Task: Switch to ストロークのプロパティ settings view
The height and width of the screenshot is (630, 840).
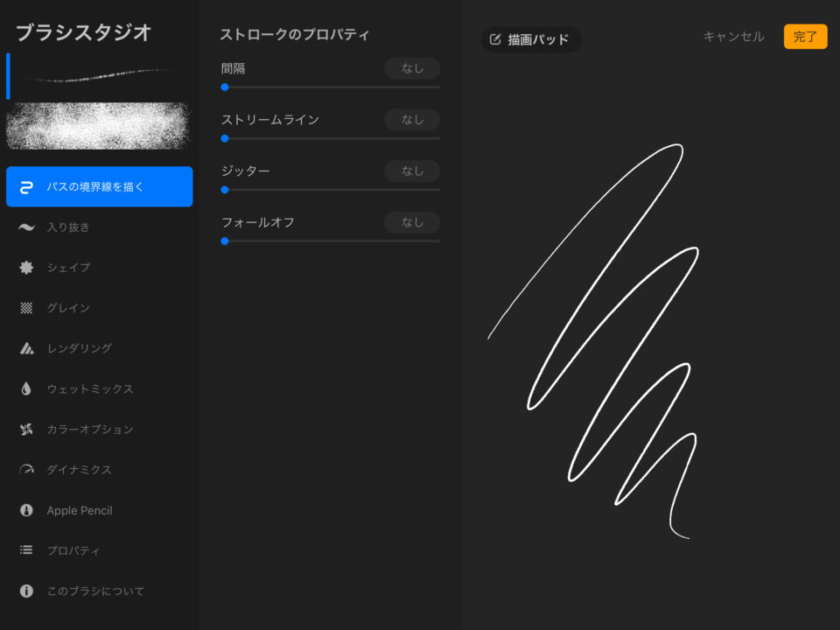Action: click(293, 34)
